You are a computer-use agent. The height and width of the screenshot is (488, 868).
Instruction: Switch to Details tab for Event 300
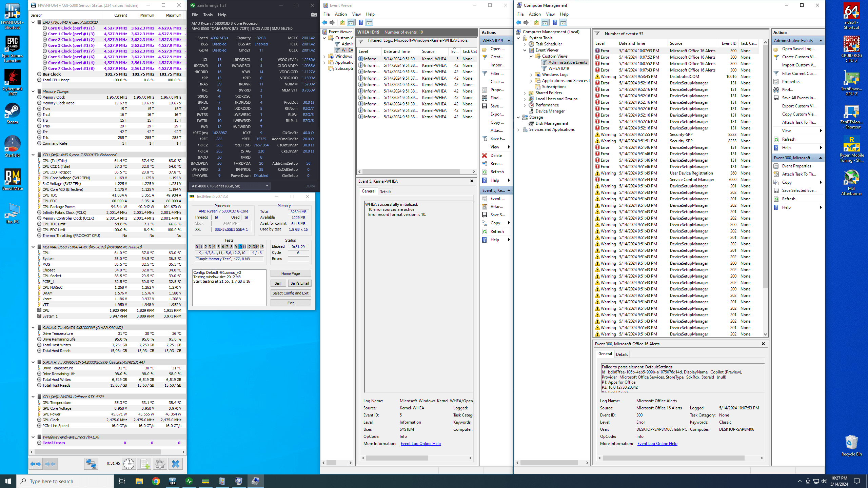click(622, 354)
